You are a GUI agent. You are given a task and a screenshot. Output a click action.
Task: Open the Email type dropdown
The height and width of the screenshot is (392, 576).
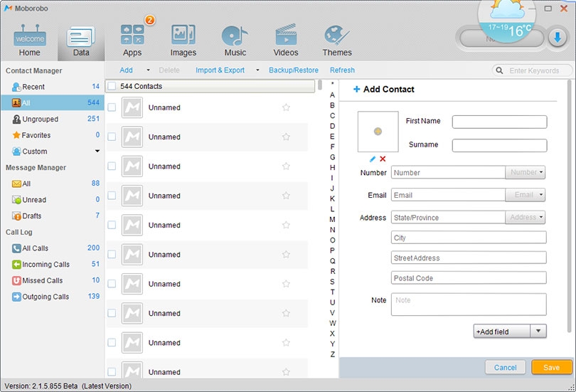(526, 195)
